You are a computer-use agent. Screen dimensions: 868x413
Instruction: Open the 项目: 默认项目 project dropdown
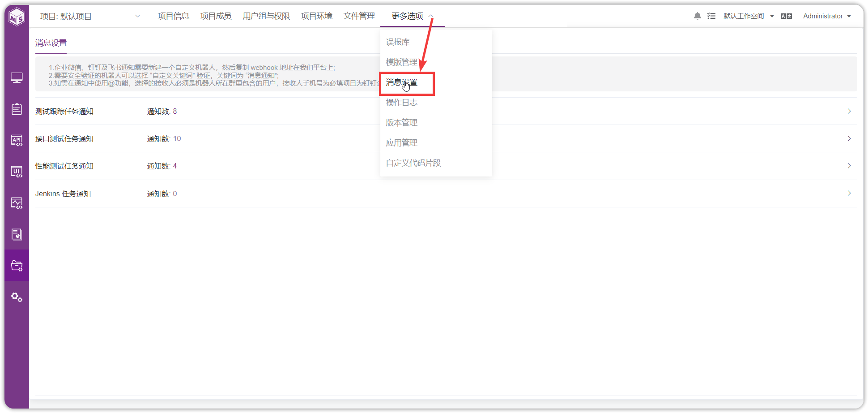pyautogui.click(x=90, y=16)
